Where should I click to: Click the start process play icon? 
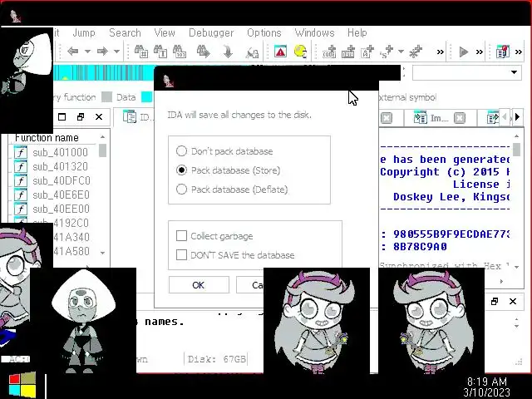464,52
